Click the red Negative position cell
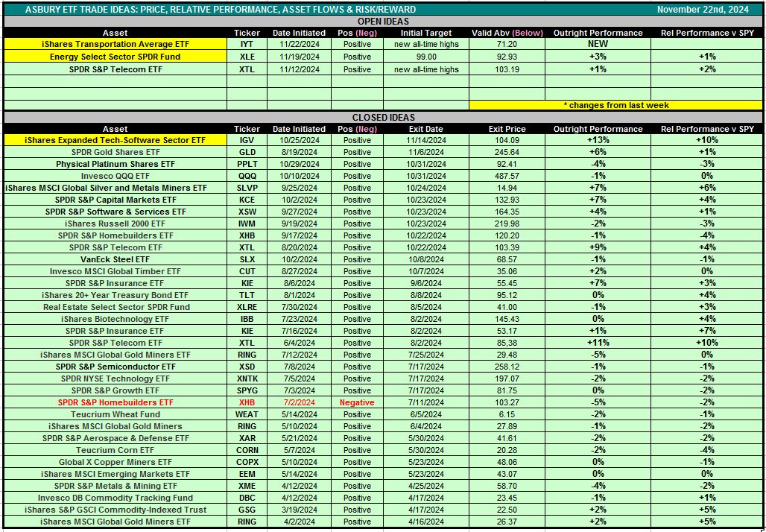This screenshot has height=532, width=766. (357, 402)
